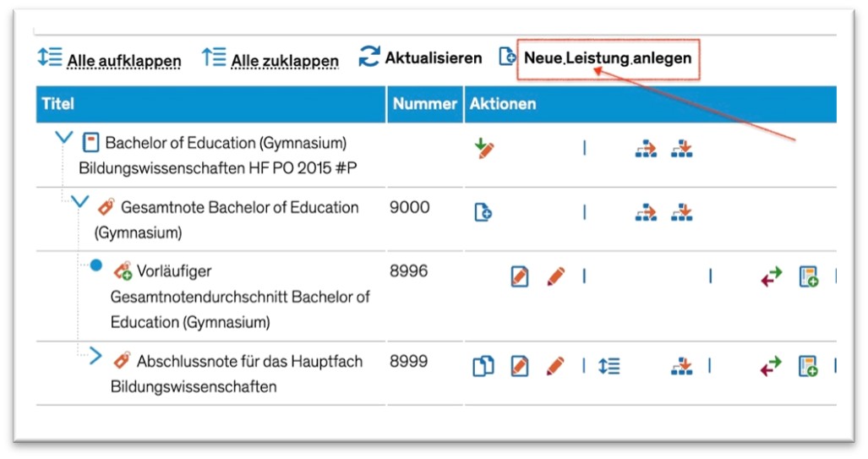Click expand-list icon in row 8999 actions
The image size is (868, 459).
tap(609, 366)
